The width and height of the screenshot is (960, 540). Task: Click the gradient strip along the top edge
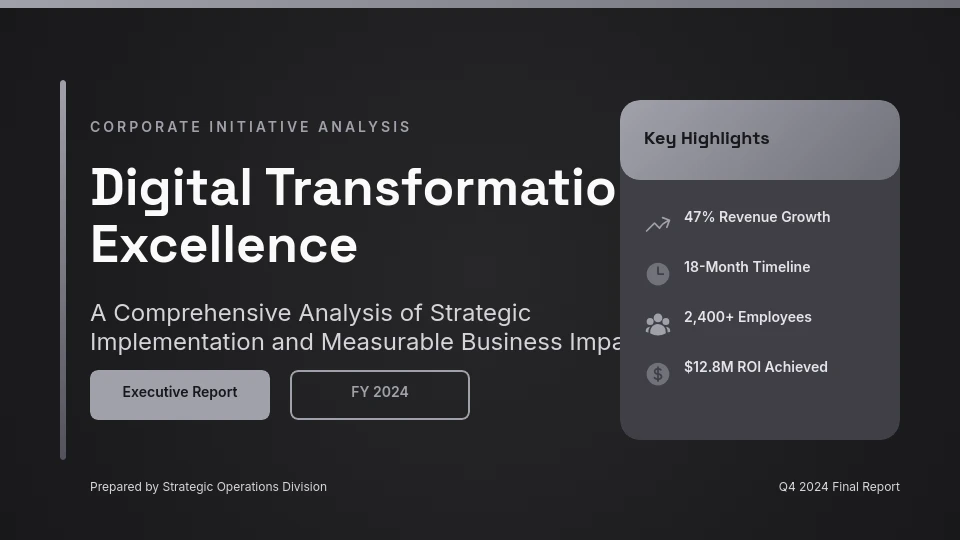pyautogui.click(x=480, y=4)
